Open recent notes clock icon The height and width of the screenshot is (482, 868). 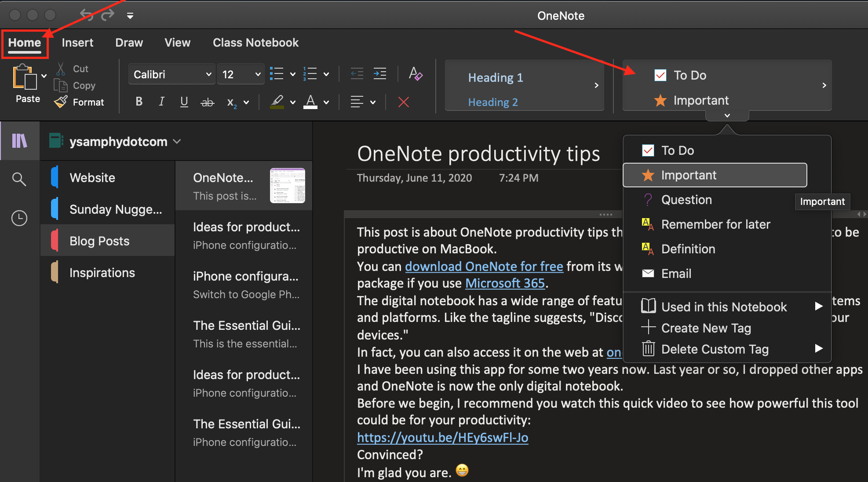[x=19, y=218]
